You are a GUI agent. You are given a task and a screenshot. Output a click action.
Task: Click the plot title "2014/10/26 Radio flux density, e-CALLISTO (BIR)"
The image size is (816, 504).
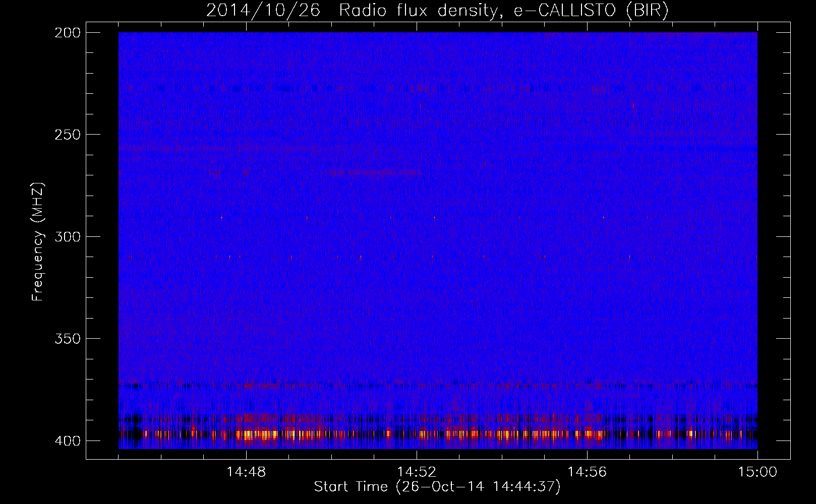coord(437,11)
